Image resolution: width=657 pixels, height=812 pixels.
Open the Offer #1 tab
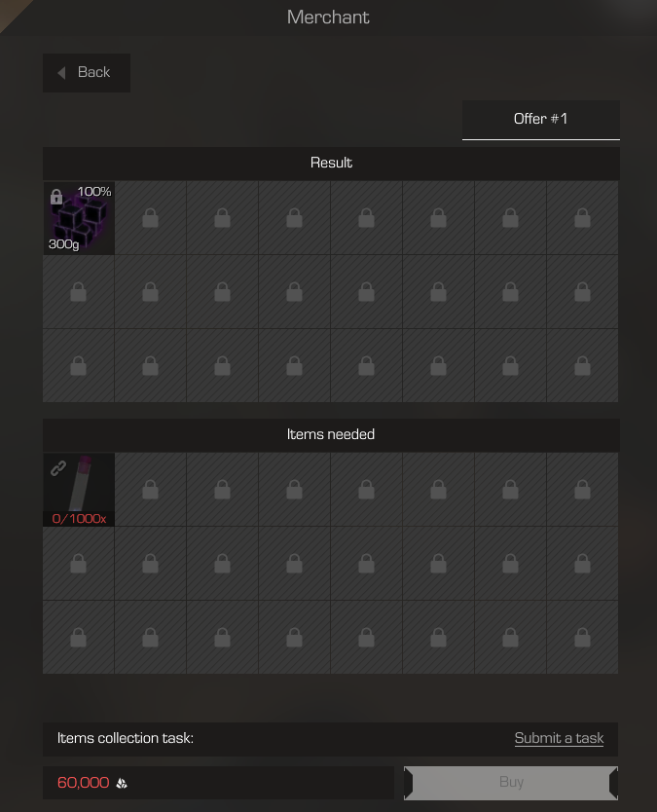pyautogui.click(x=540, y=120)
